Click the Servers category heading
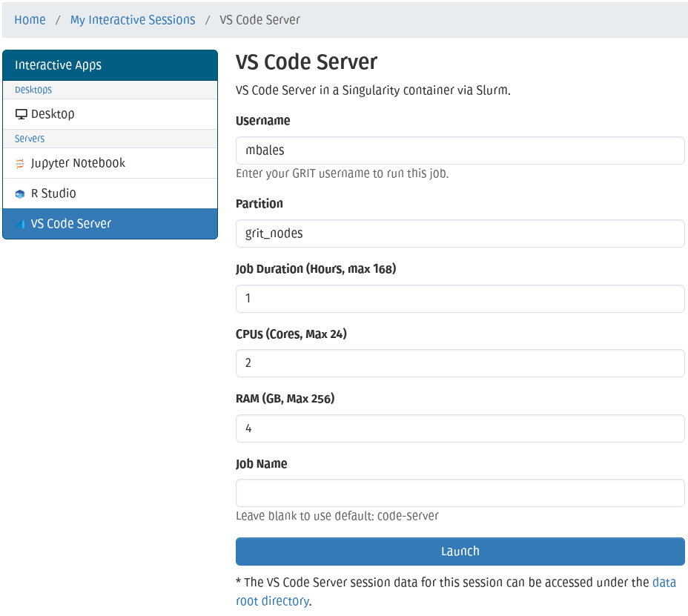The image size is (688, 616). click(x=30, y=139)
